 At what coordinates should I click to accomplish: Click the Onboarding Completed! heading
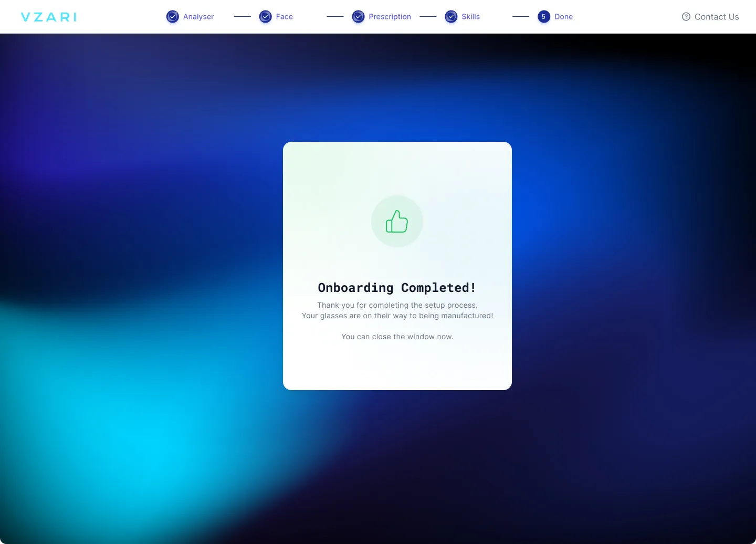pyautogui.click(x=397, y=288)
